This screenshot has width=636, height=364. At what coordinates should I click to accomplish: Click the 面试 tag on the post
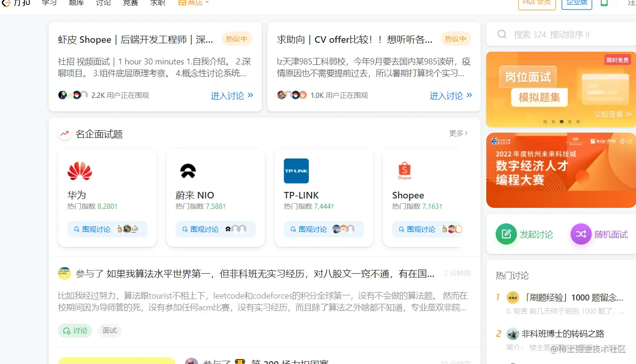[x=110, y=331]
